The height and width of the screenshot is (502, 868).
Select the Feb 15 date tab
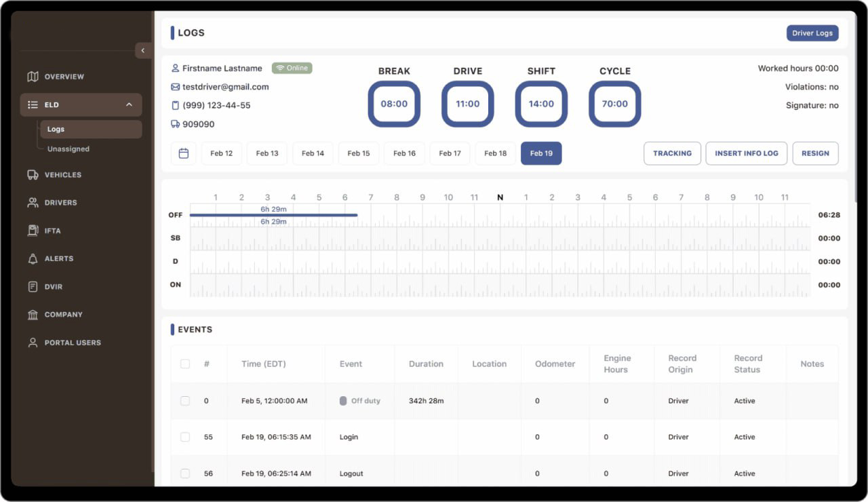(359, 153)
